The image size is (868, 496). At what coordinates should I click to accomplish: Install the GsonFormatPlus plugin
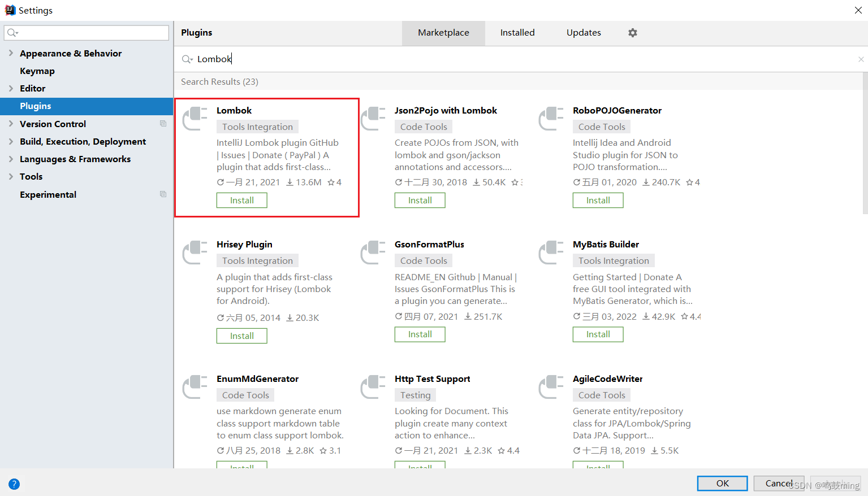coord(420,334)
